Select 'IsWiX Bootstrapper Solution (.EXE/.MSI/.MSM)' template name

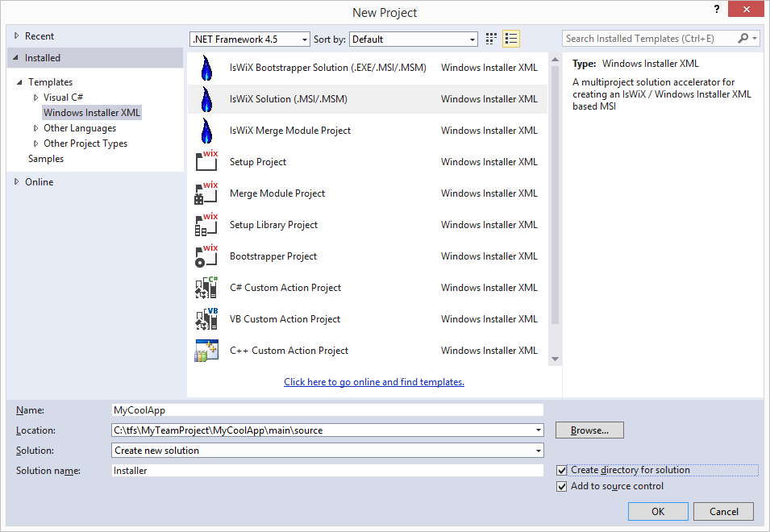click(x=328, y=68)
